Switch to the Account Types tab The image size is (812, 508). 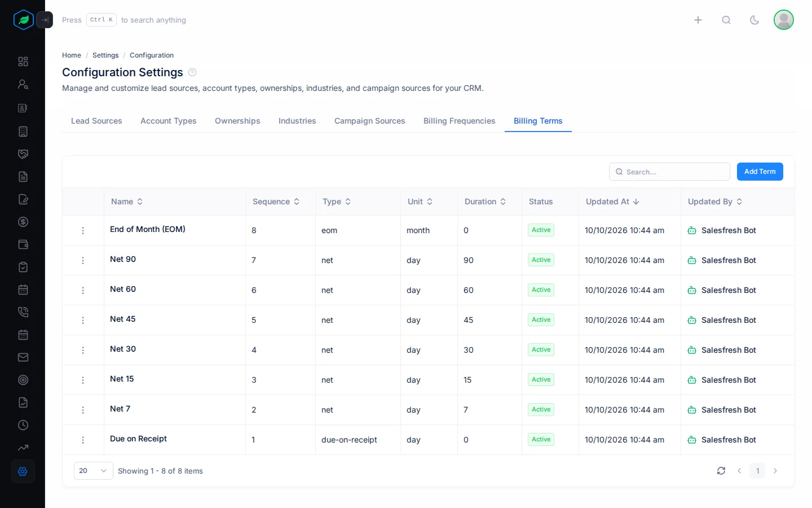tap(169, 121)
